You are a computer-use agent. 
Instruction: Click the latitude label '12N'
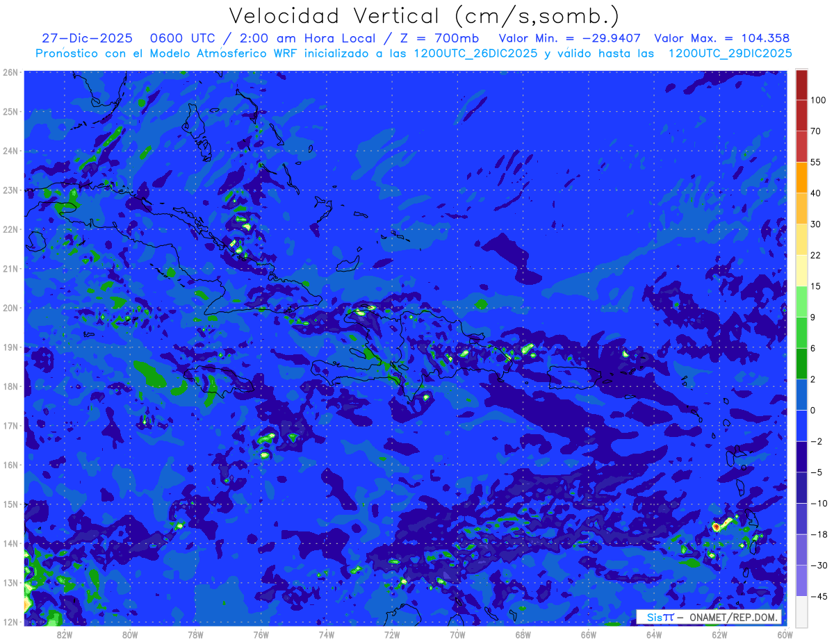coord(10,622)
